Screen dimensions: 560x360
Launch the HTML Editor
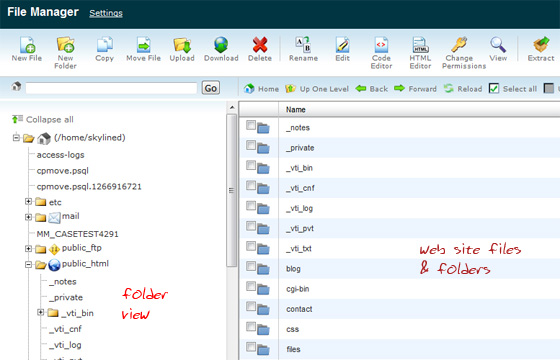420,45
